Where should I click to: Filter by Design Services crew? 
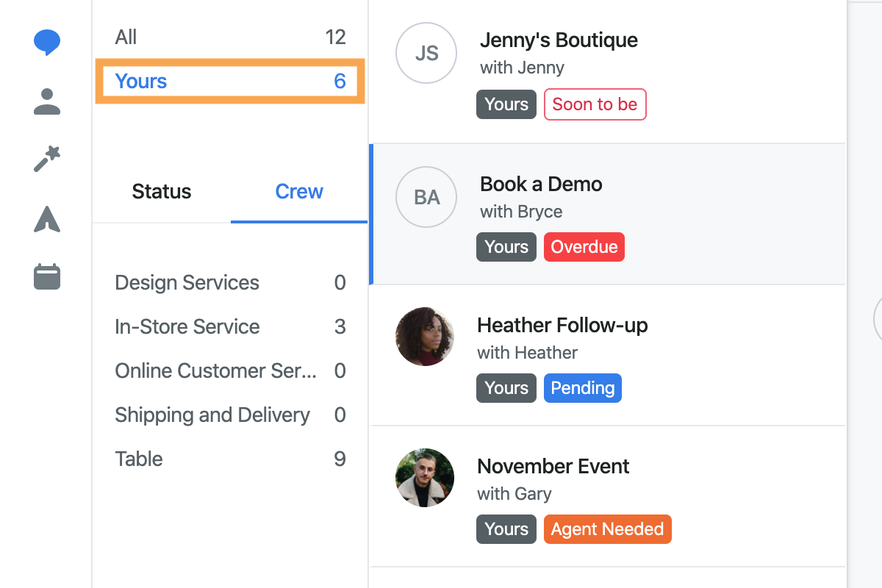(x=230, y=283)
